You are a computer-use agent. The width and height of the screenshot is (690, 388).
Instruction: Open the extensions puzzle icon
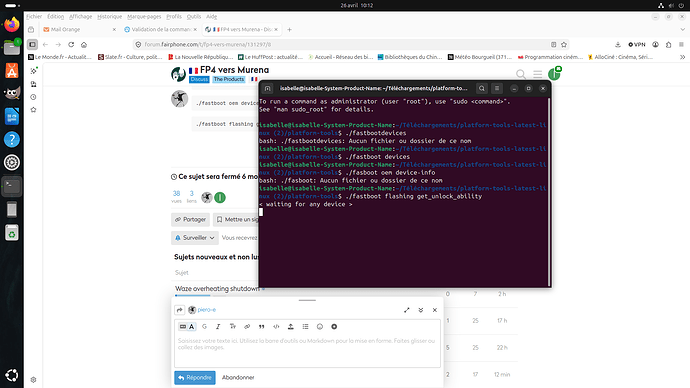pos(668,44)
